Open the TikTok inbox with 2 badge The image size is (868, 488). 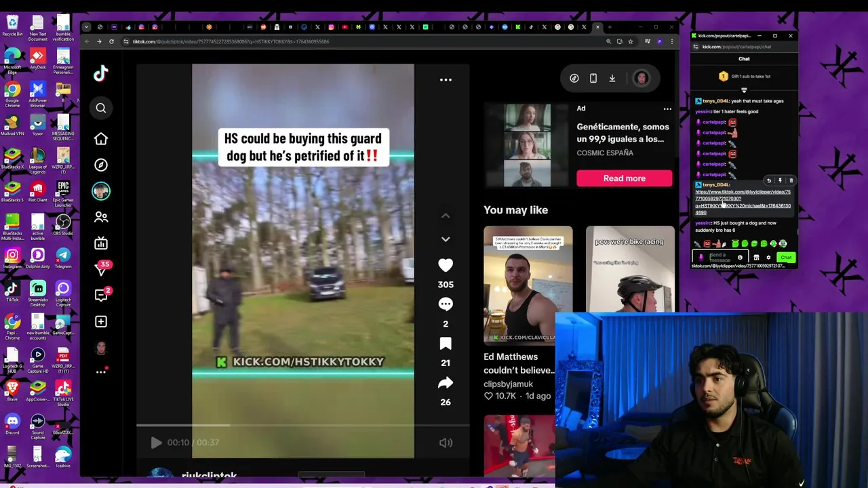click(x=101, y=295)
